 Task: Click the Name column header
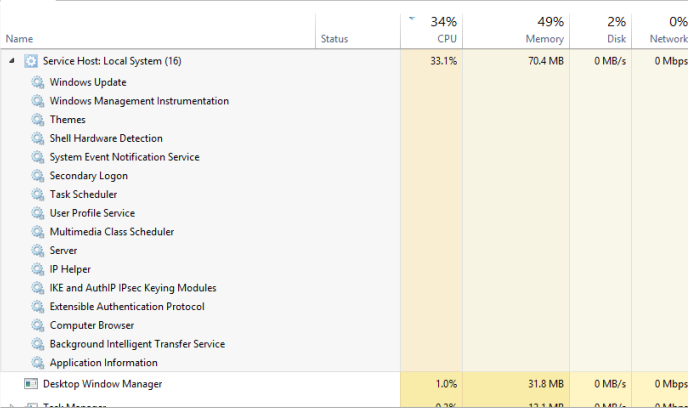[x=20, y=39]
